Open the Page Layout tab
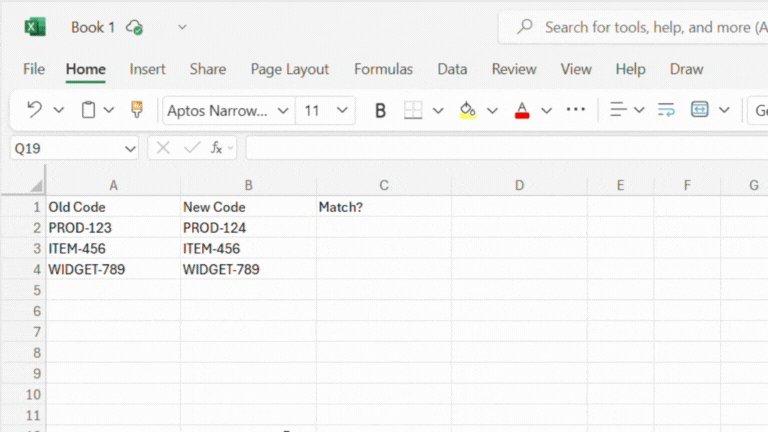This screenshot has height=432, width=768. (289, 69)
